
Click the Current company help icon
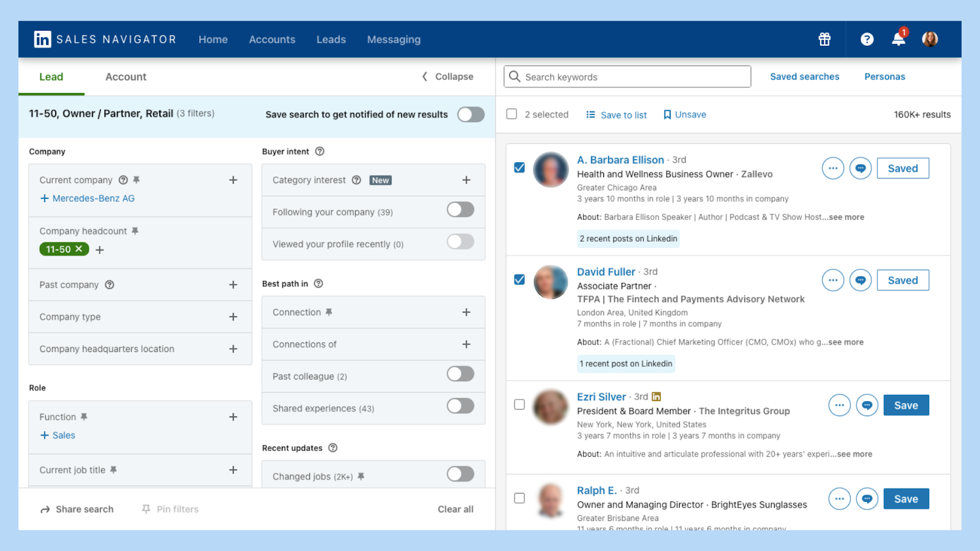pos(123,180)
